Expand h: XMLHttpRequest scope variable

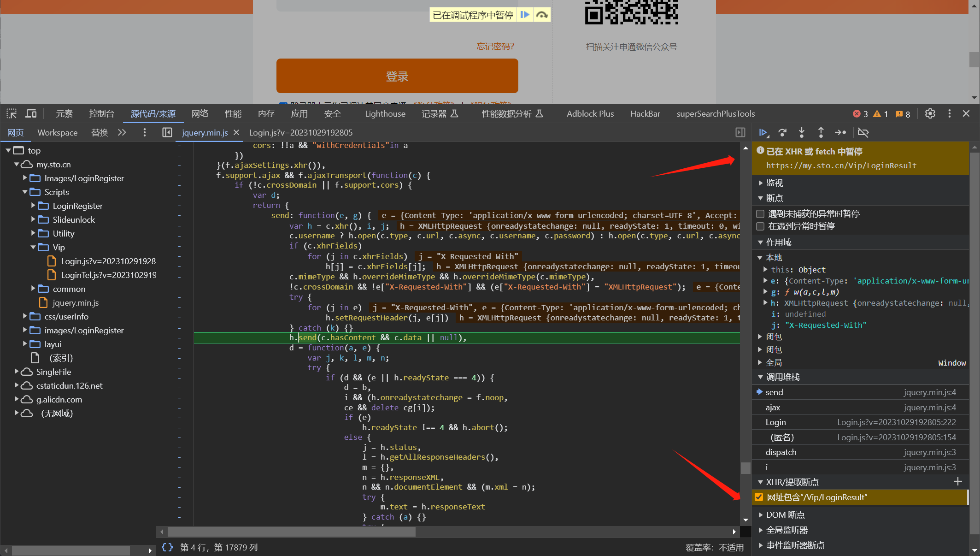click(x=765, y=303)
